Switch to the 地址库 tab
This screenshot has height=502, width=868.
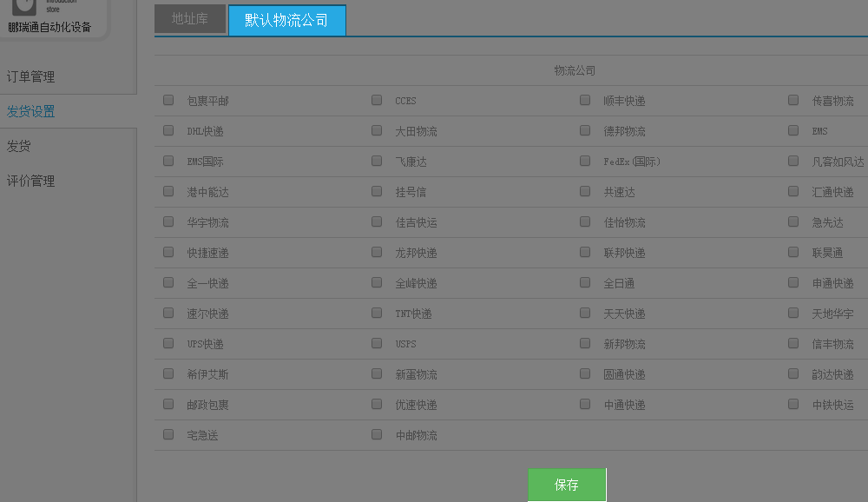tap(189, 19)
